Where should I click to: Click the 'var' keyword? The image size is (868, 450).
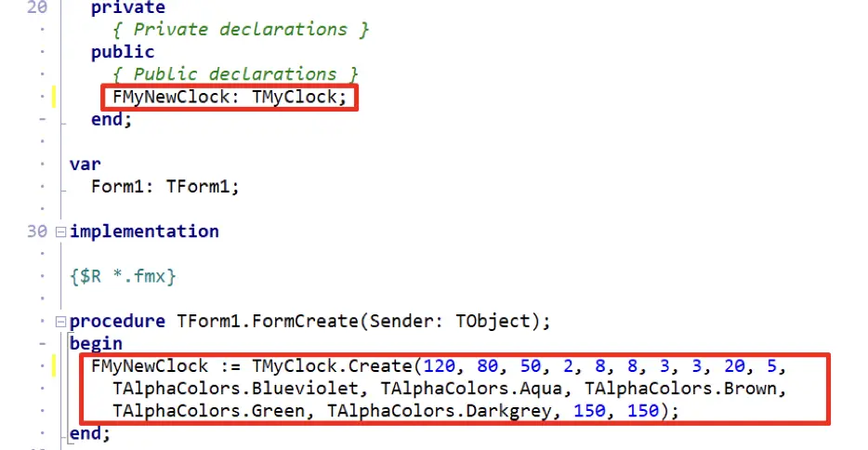click(x=85, y=165)
